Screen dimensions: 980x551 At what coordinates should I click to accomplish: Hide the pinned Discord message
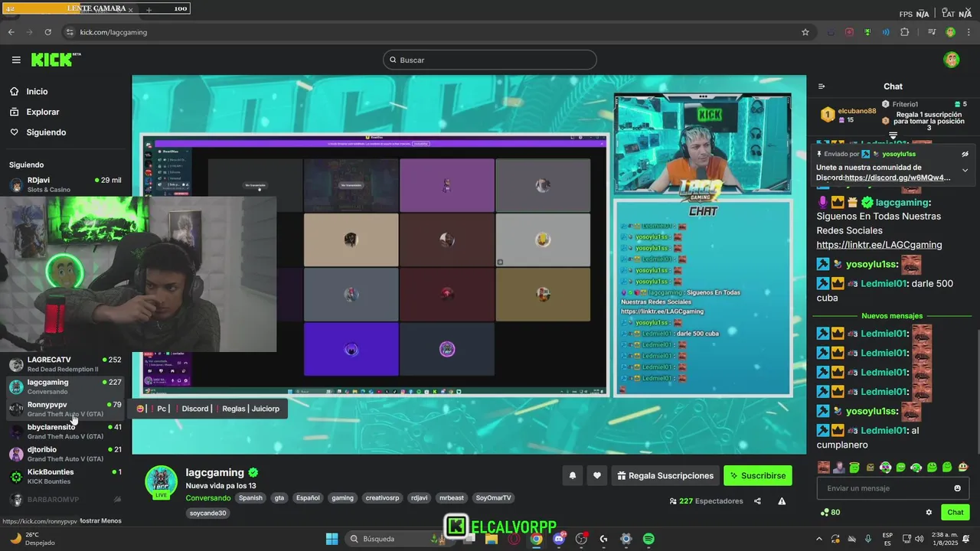965,154
